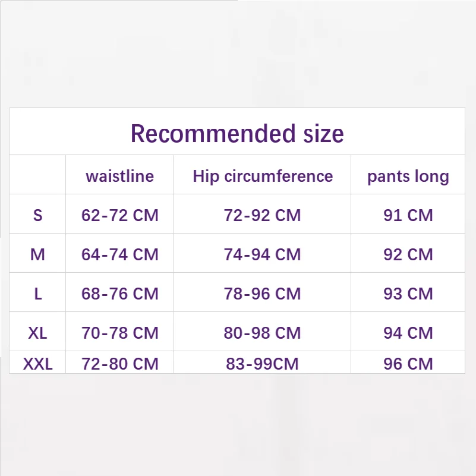Select the 78-96 CM hip cell

tap(263, 294)
